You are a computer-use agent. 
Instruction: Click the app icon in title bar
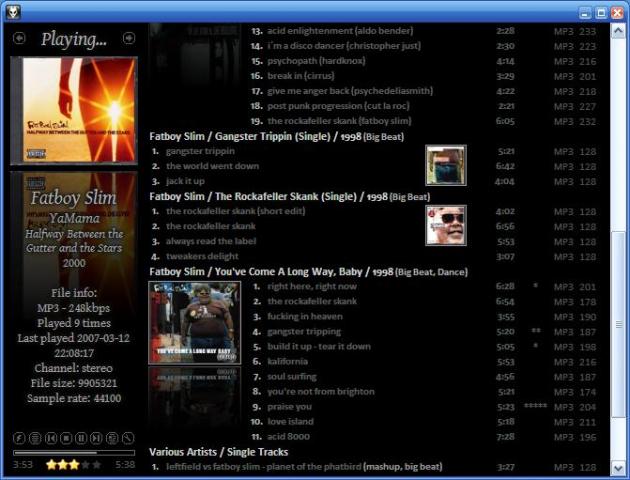pos(13,12)
